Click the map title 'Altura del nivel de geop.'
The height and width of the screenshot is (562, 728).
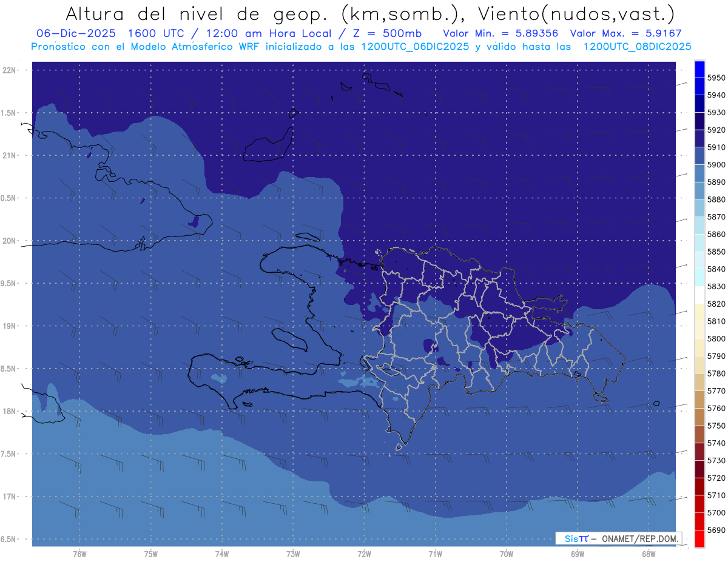pyautogui.click(x=197, y=14)
